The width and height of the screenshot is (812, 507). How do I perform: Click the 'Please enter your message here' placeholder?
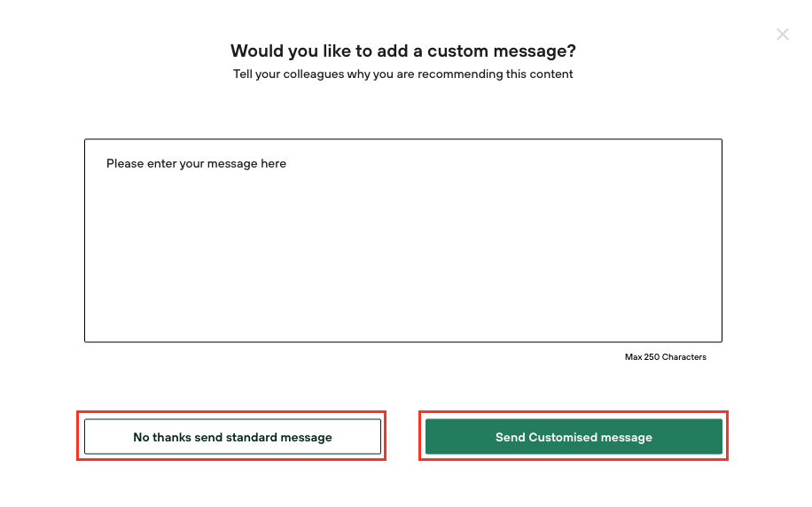click(x=196, y=164)
